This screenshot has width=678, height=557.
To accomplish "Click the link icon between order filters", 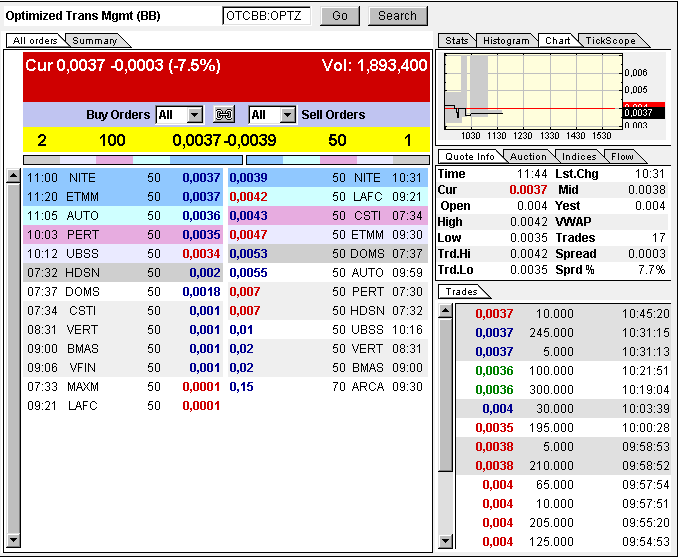I will coord(224,115).
